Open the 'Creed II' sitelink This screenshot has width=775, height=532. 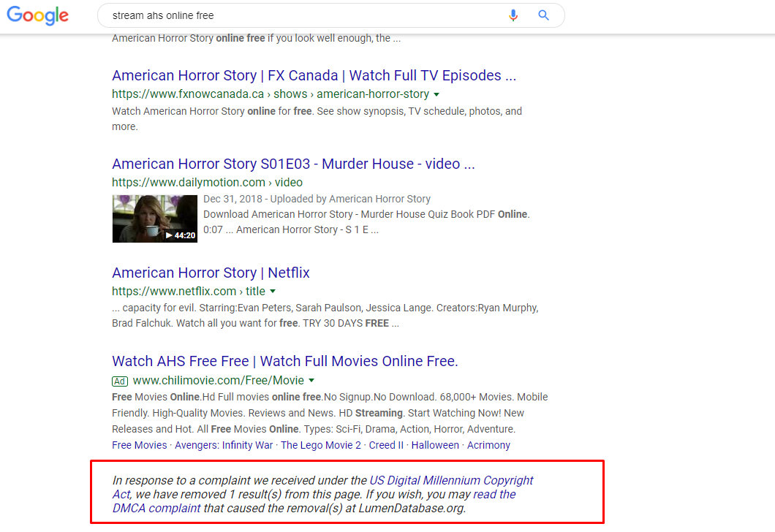click(x=386, y=445)
